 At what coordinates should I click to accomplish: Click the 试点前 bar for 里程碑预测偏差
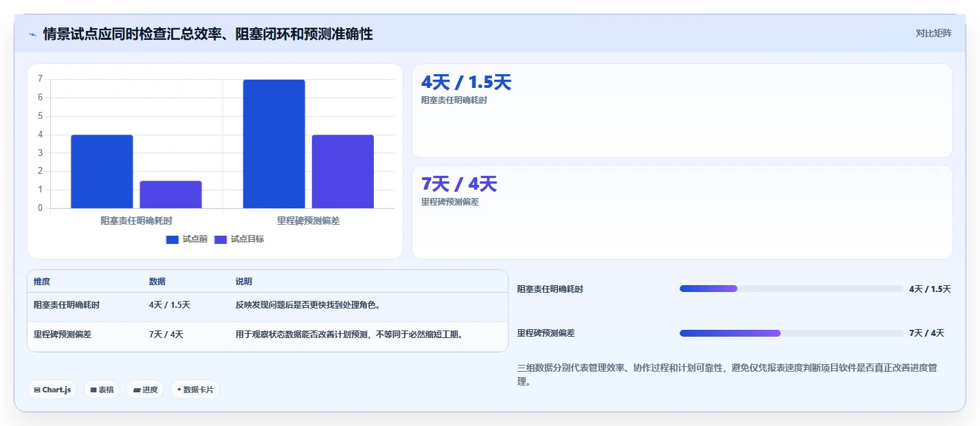tap(274, 144)
